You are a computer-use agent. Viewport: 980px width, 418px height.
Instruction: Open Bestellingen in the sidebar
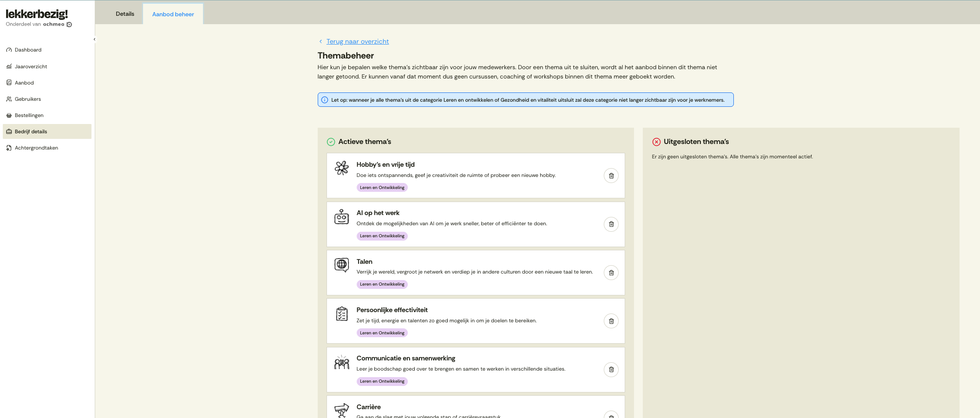click(x=47, y=115)
